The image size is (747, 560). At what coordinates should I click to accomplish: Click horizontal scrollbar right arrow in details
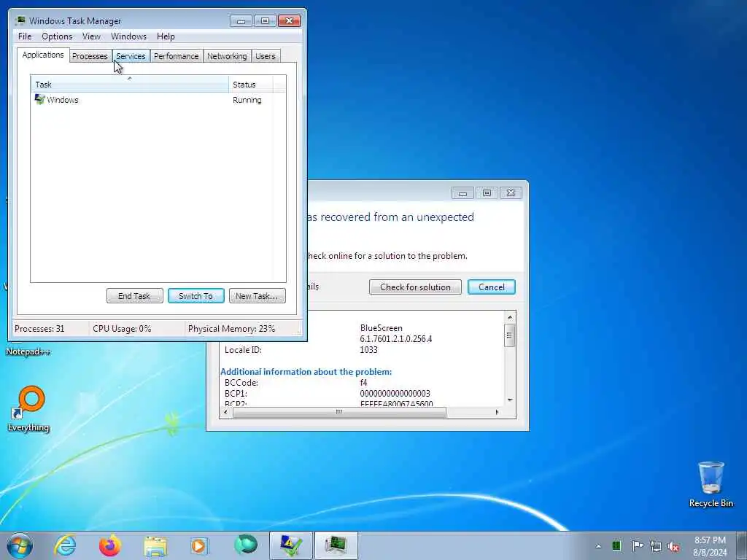coord(497,413)
